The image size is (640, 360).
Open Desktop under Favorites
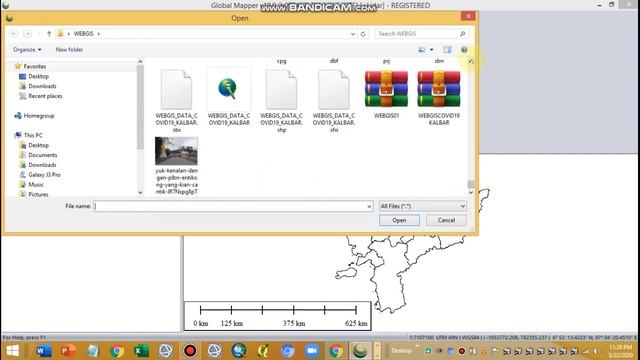[38, 76]
